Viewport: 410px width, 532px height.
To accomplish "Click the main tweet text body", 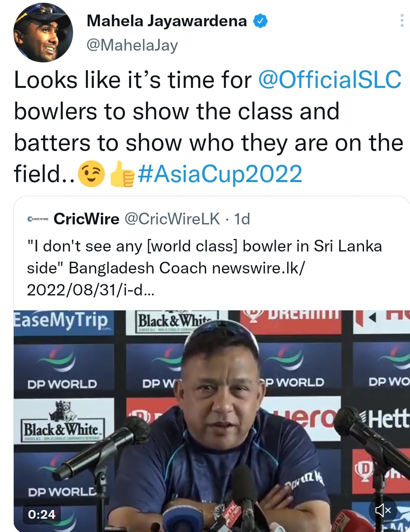I will 208,127.
